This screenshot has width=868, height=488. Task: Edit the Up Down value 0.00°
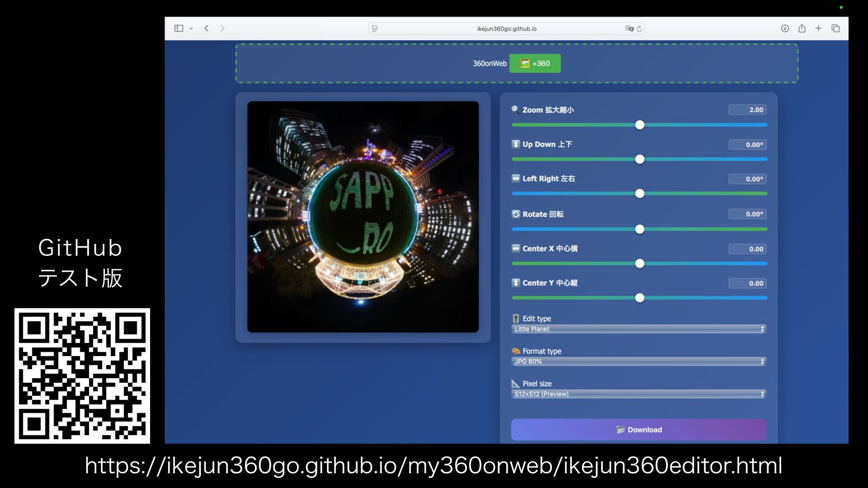coord(747,145)
